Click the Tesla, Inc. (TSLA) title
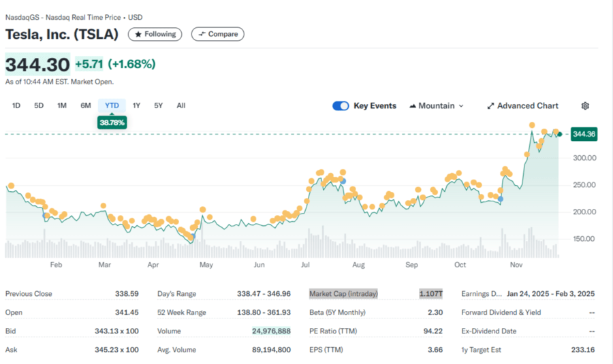 62,35
